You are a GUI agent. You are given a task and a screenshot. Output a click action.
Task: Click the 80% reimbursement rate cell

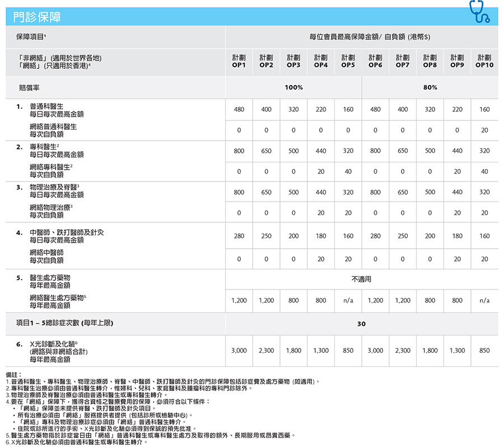[x=430, y=87]
